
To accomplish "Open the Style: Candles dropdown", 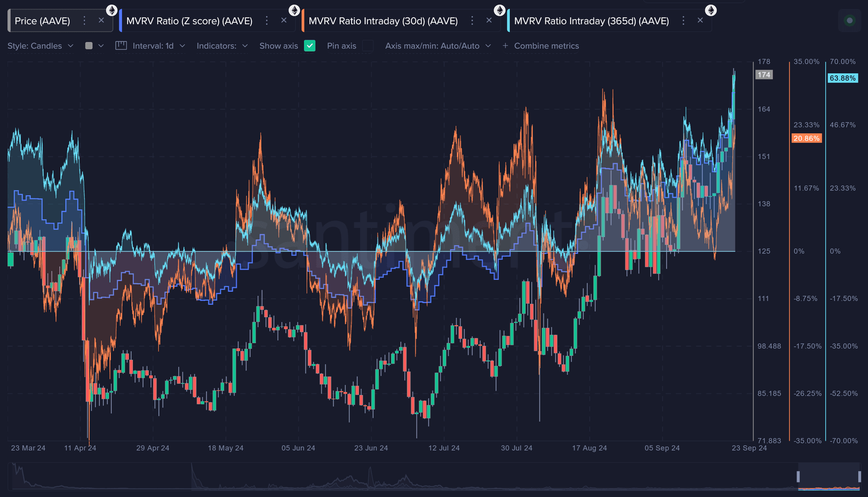I will click(40, 46).
